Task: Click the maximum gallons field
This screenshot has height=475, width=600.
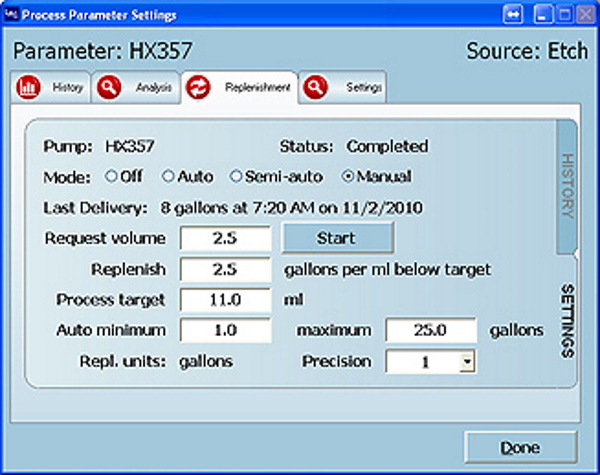Action: pyautogui.click(x=431, y=330)
